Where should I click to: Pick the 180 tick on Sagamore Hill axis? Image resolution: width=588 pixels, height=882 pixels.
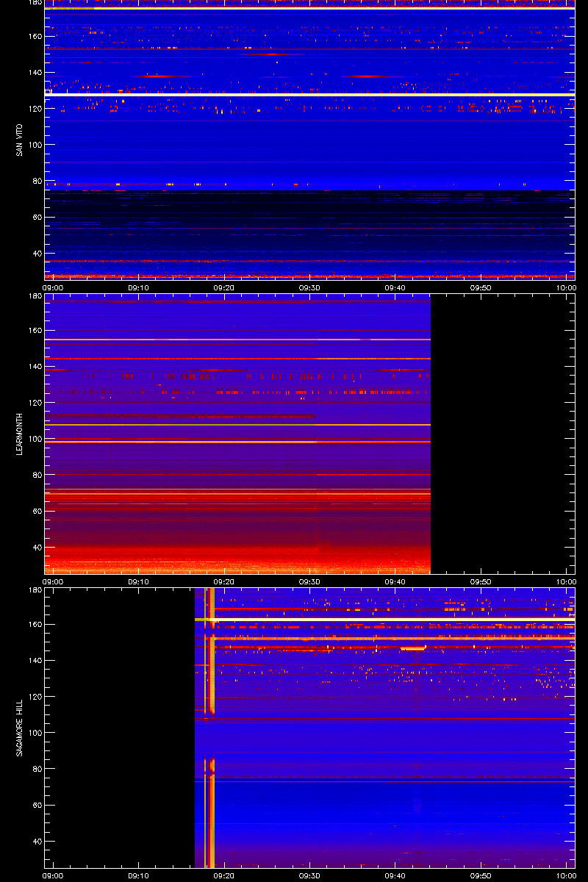coord(35,590)
